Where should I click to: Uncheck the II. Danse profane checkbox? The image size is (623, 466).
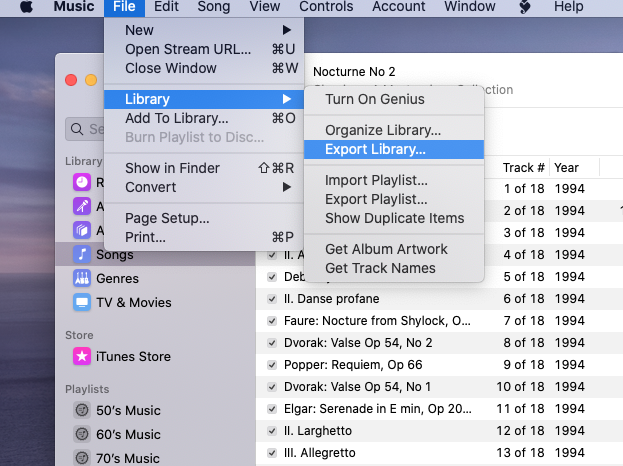272,299
